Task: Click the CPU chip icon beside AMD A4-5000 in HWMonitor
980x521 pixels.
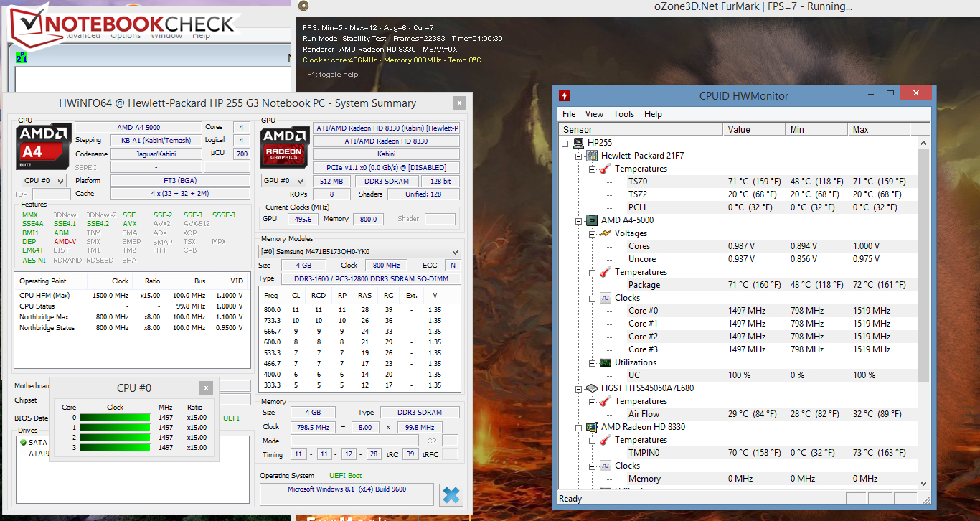Action: click(592, 220)
